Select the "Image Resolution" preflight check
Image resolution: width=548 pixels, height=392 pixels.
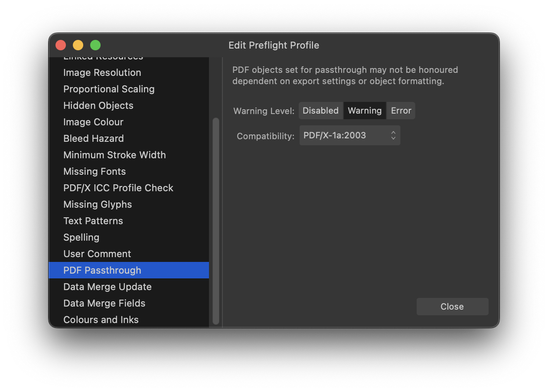click(102, 72)
